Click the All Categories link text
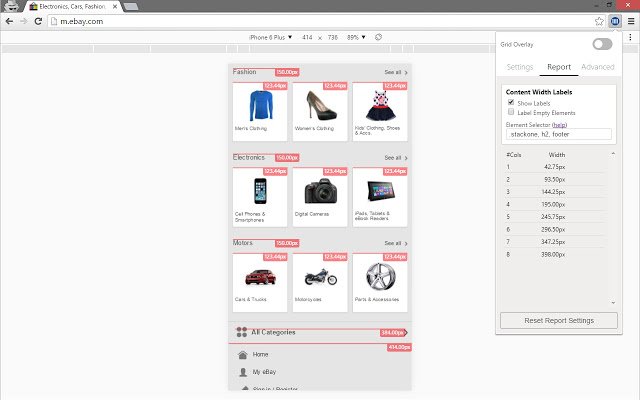The height and width of the screenshot is (400, 640). tap(273, 332)
